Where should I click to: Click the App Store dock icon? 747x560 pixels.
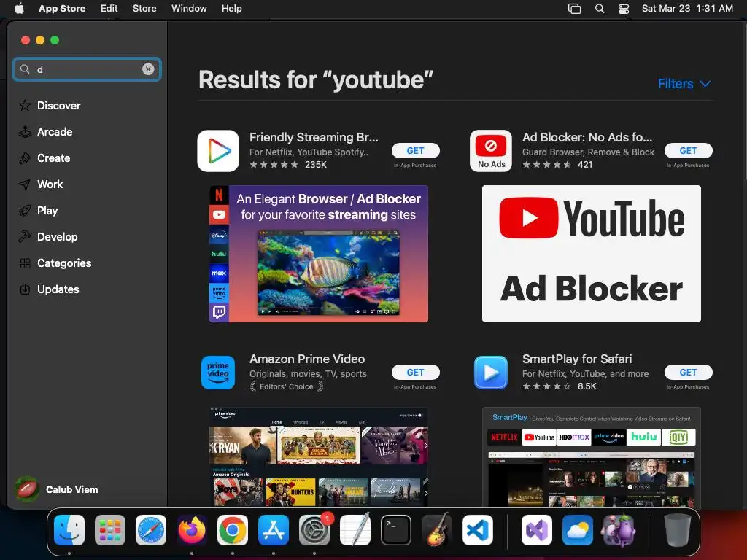[x=274, y=530]
